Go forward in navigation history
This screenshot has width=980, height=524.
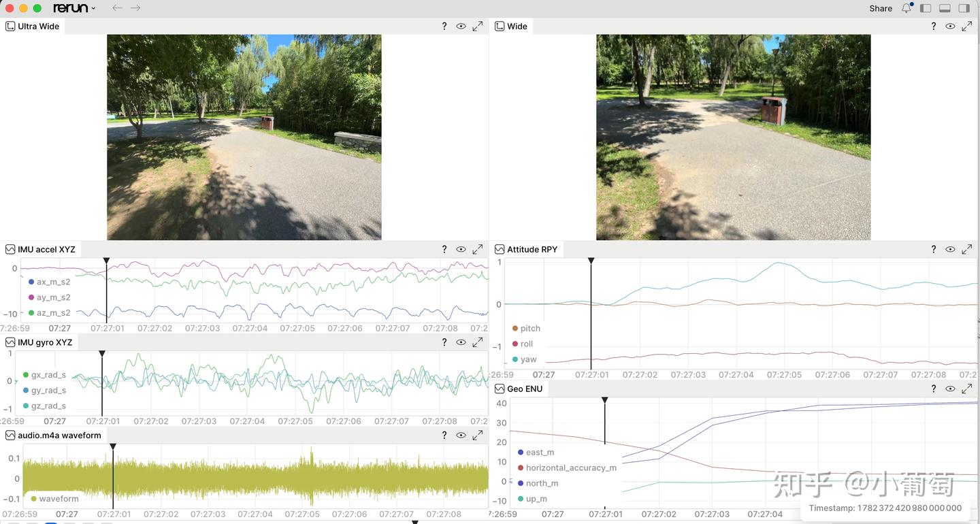135,8
